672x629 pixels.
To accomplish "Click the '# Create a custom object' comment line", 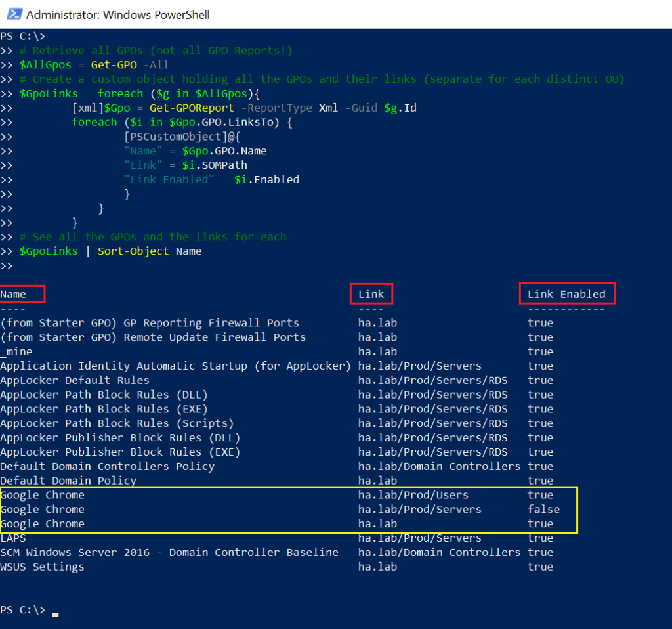I will point(322,79).
